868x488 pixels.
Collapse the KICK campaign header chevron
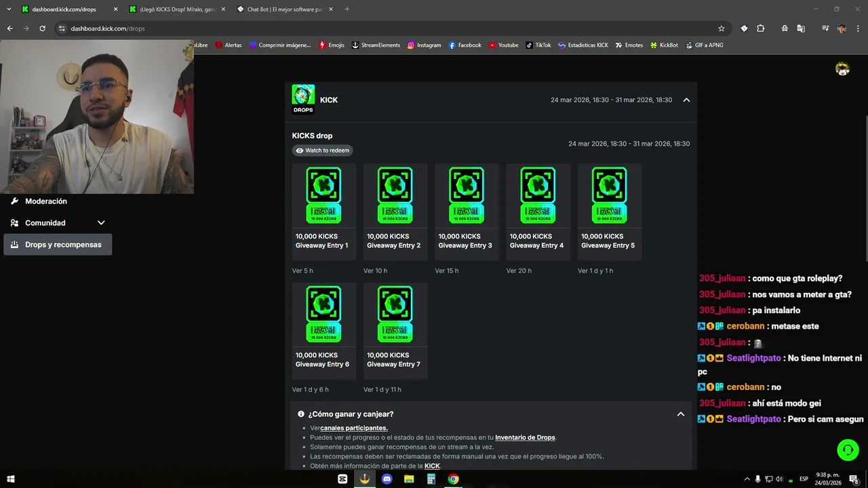686,100
